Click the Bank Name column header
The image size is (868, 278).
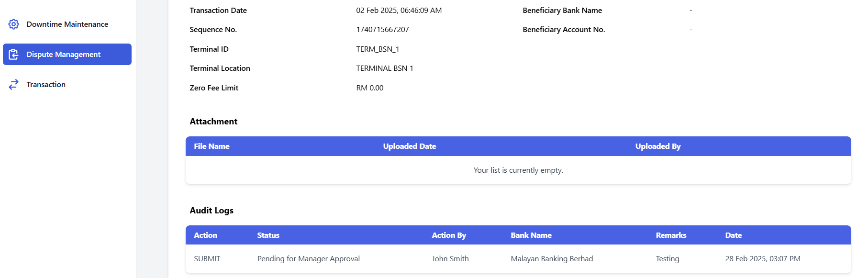[x=531, y=235]
